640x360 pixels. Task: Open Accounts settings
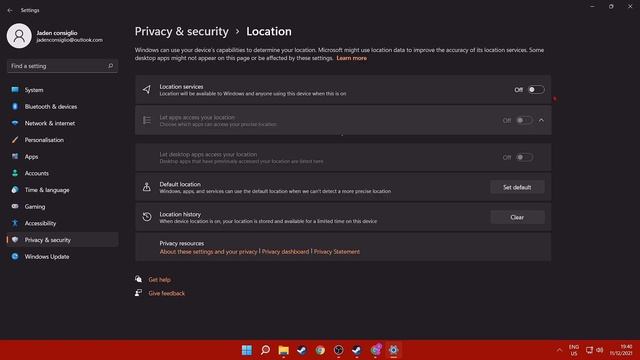tap(62, 173)
